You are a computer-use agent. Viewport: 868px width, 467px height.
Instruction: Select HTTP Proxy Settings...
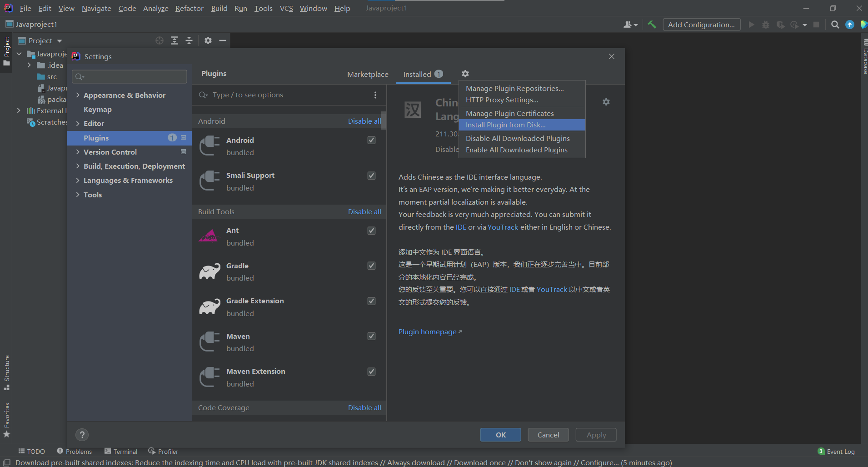522,100
